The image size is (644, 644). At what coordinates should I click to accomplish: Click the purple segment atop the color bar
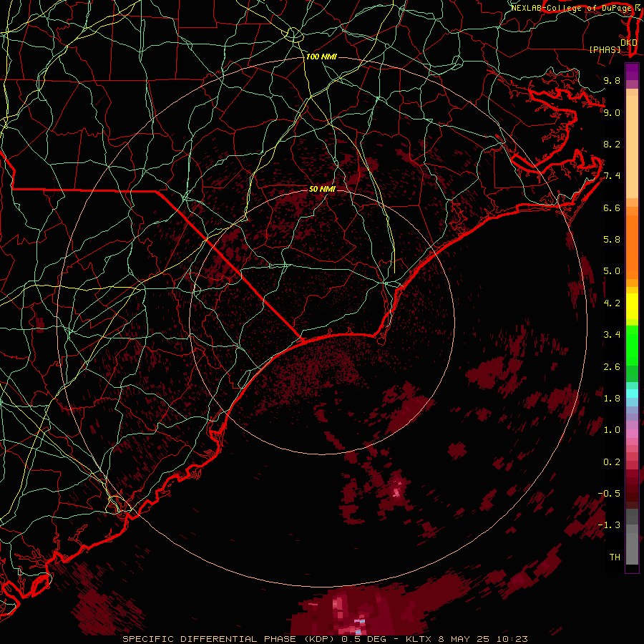(x=632, y=72)
